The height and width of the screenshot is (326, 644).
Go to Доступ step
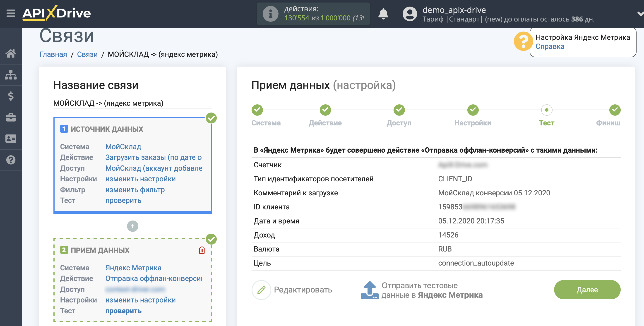[x=399, y=123]
